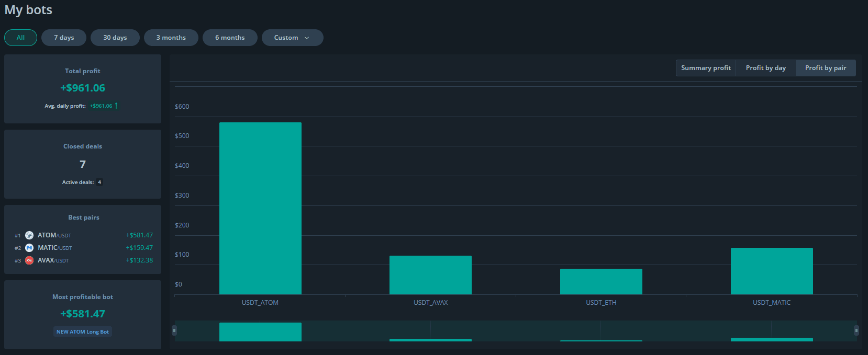Screen dimensions: 868x355
Task: Filter bots by 30 days
Action: [115, 38]
